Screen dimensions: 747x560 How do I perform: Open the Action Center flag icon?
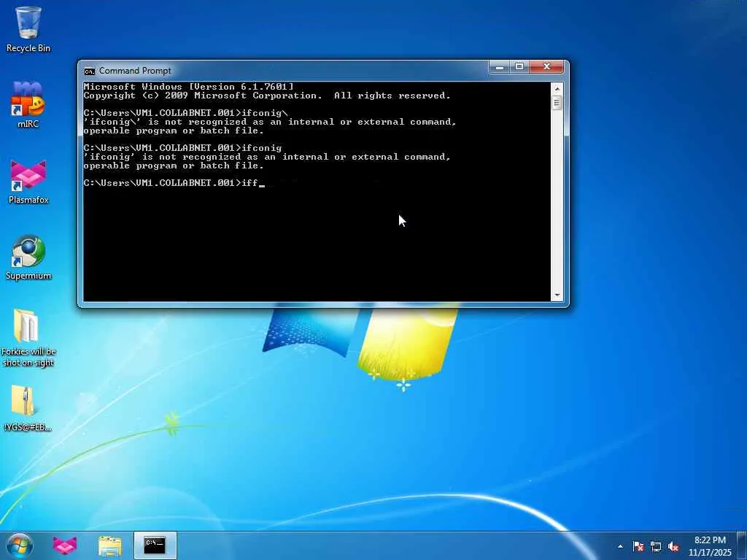click(x=638, y=546)
